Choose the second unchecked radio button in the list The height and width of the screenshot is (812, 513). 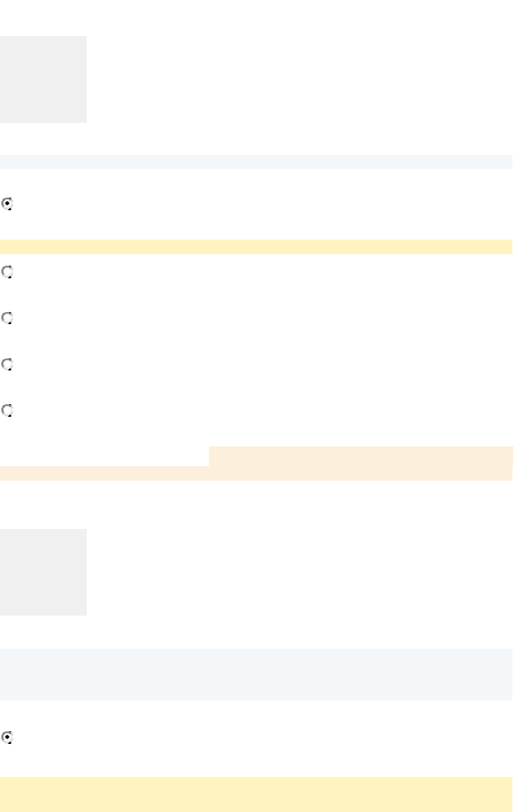coord(8,318)
